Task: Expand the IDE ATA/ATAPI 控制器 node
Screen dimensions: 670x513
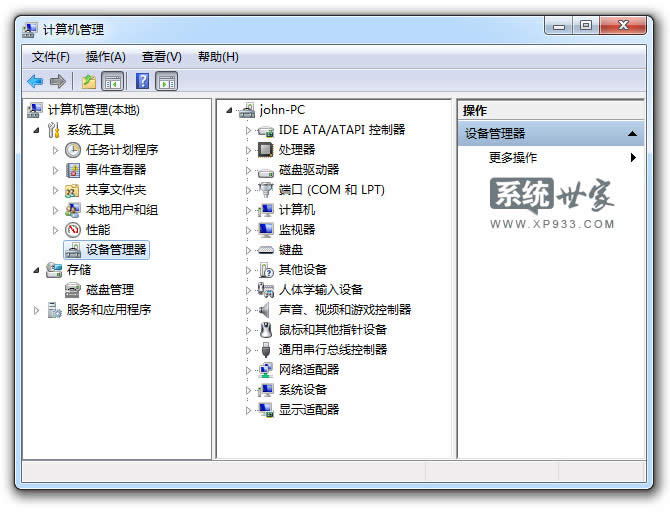Action: [x=249, y=130]
